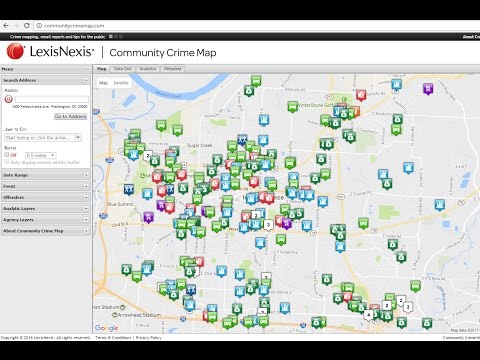Image resolution: width=480 pixels, height=360 pixels.
Task: Select the Map view button on the map
Action: click(103, 83)
